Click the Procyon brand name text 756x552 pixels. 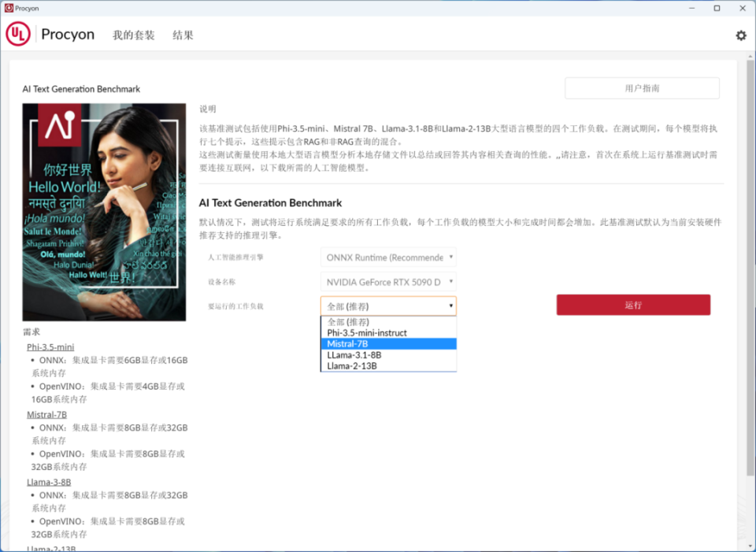pos(68,34)
